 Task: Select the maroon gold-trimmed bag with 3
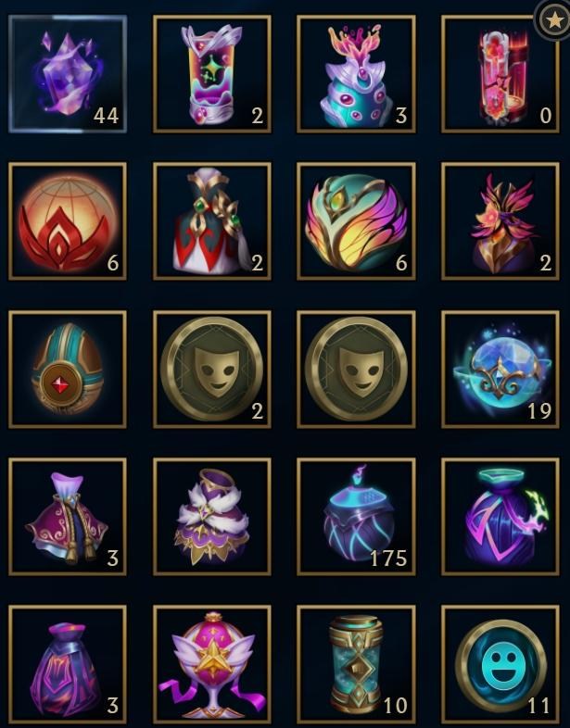(68, 516)
